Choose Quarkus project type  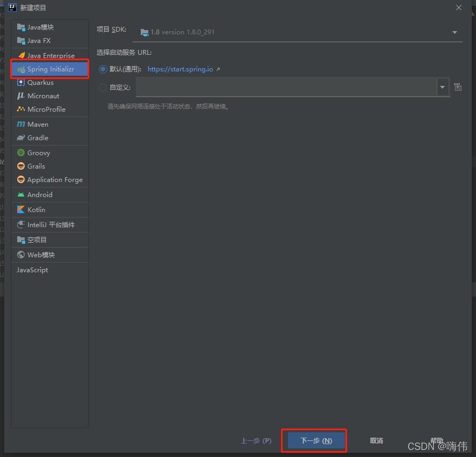coord(49,83)
